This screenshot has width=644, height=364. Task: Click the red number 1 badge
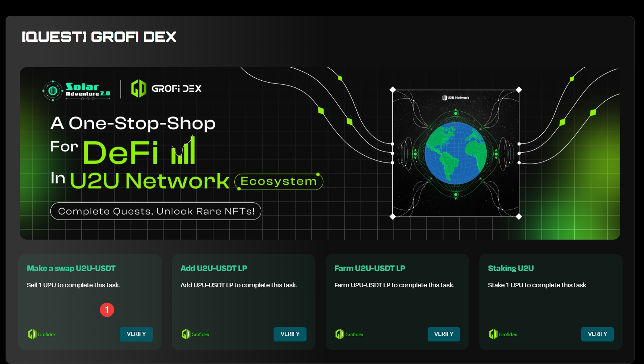pos(107,310)
